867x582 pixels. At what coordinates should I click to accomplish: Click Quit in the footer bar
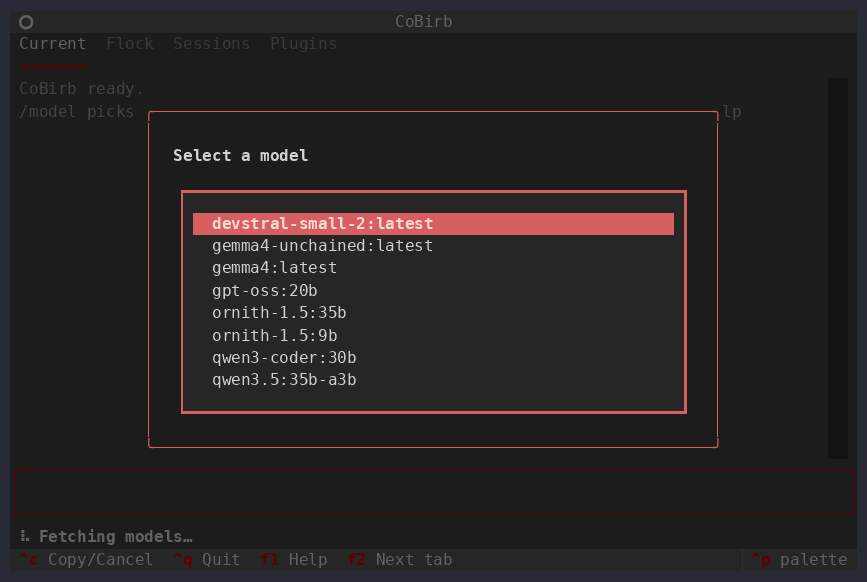coord(207,560)
